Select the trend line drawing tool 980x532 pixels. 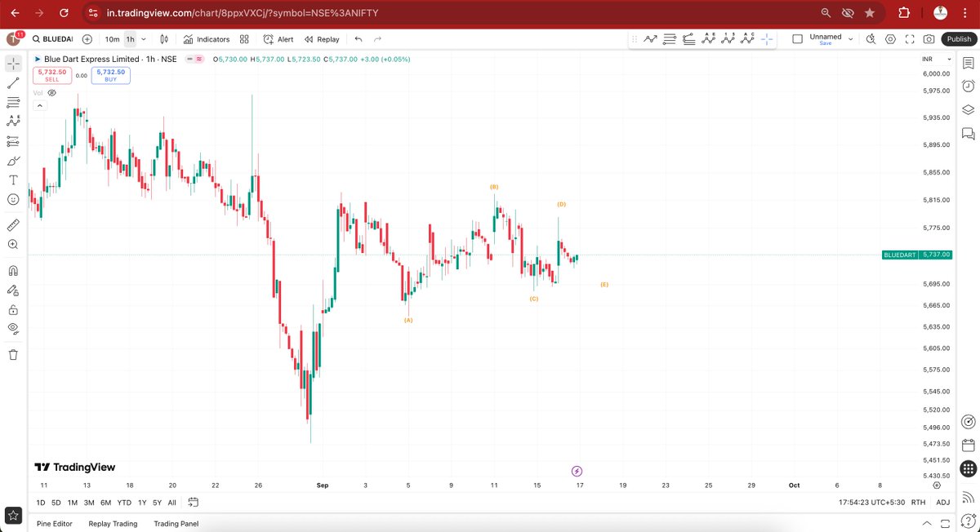pyautogui.click(x=13, y=82)
